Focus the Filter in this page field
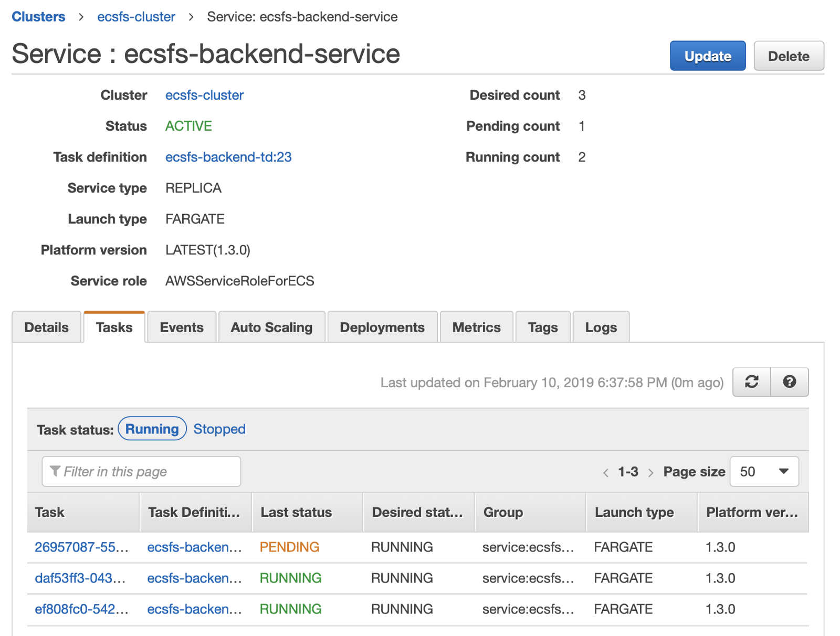Screen dimensions: 840x636 [x=142, y=472]
